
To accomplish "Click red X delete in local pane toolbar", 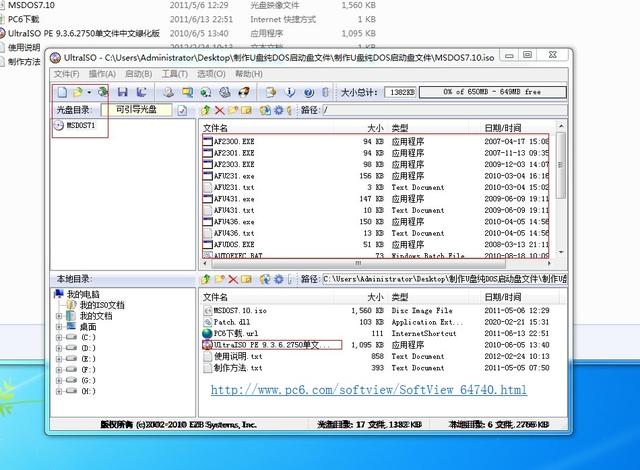I will coord(233,279).
